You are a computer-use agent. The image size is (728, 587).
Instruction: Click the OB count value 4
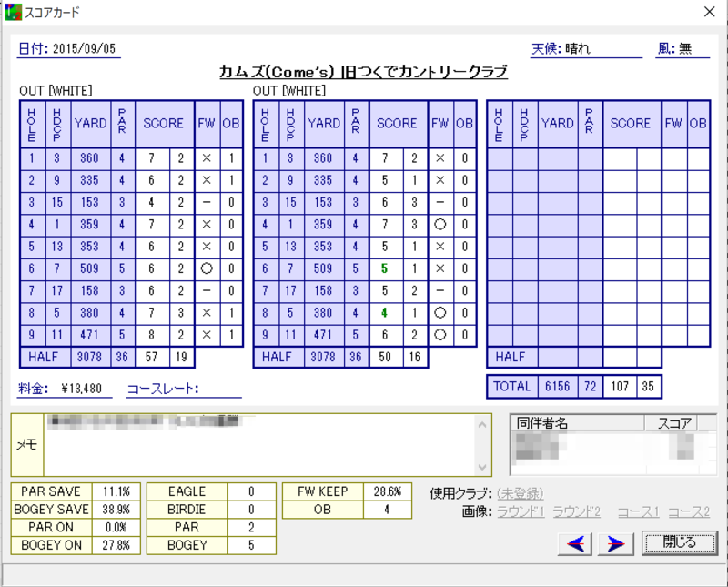[x=388, y=510]
